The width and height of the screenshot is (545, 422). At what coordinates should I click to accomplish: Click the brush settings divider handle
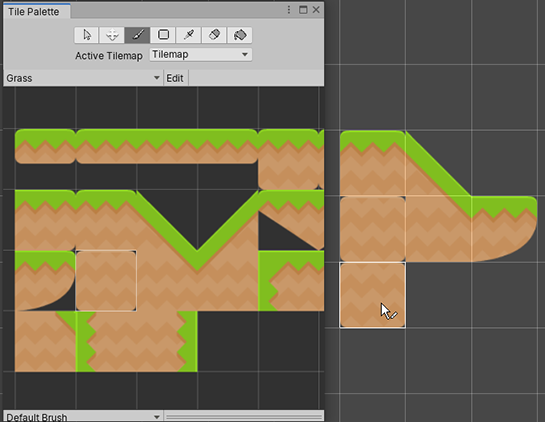(x=244, y=416)
